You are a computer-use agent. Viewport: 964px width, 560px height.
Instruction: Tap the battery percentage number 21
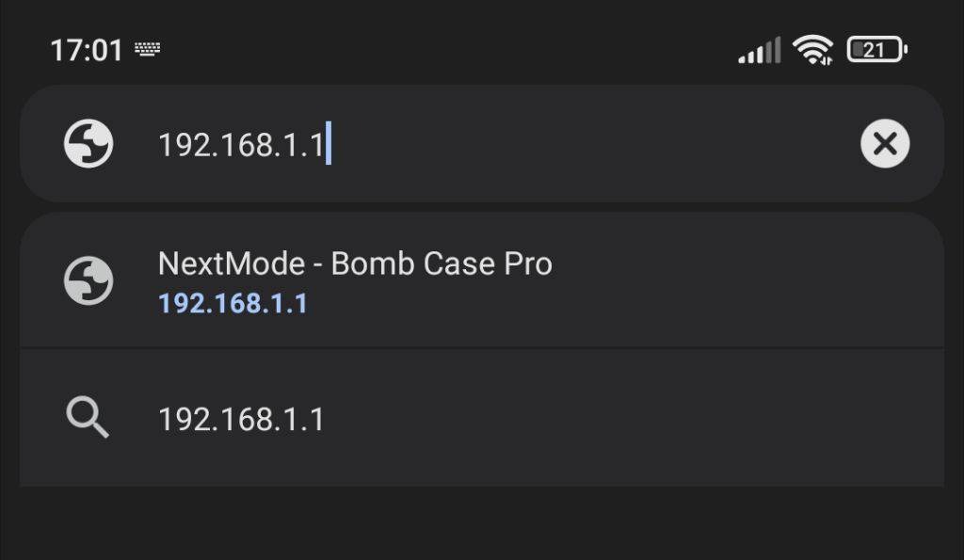874,50
